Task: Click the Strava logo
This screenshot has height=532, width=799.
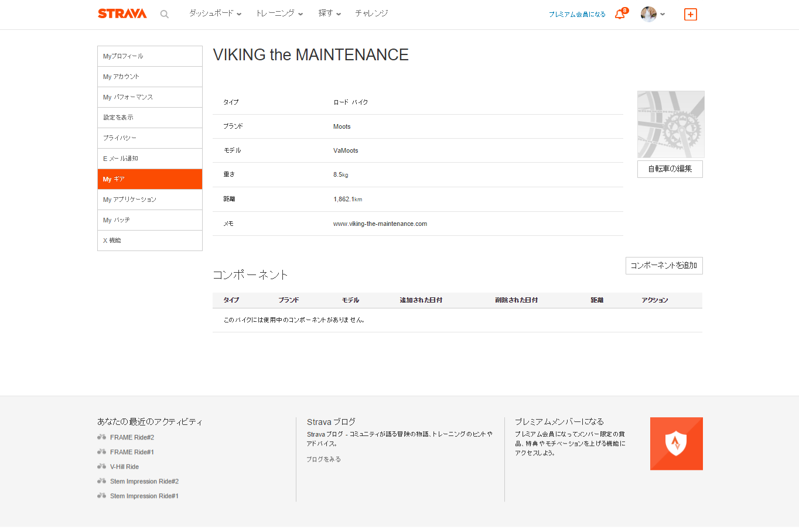Action: 122,13
